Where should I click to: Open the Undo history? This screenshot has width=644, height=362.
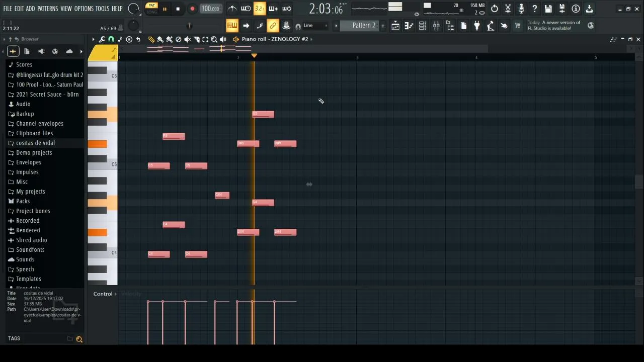[495, 9]
